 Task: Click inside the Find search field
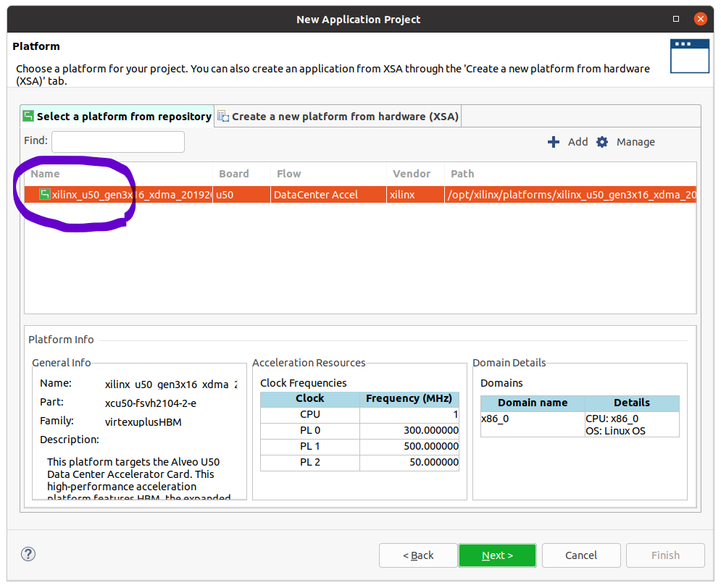coord(117,142)
